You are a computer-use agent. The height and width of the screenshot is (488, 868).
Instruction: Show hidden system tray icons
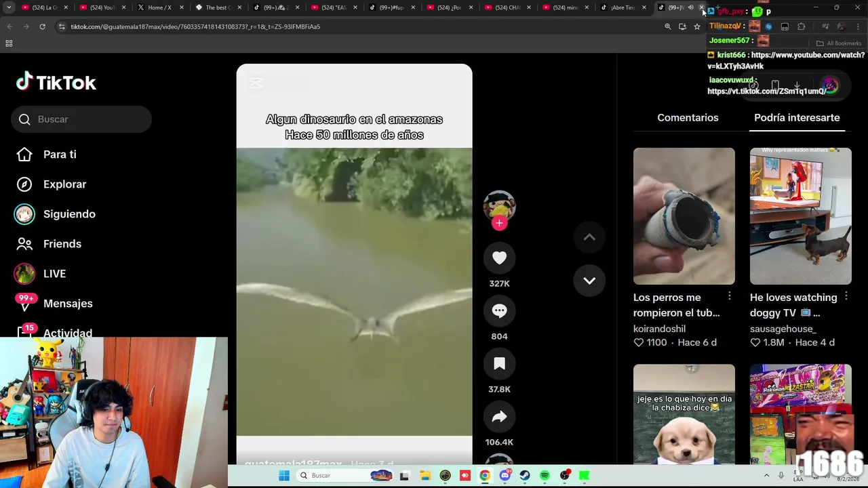coord(766,476)
